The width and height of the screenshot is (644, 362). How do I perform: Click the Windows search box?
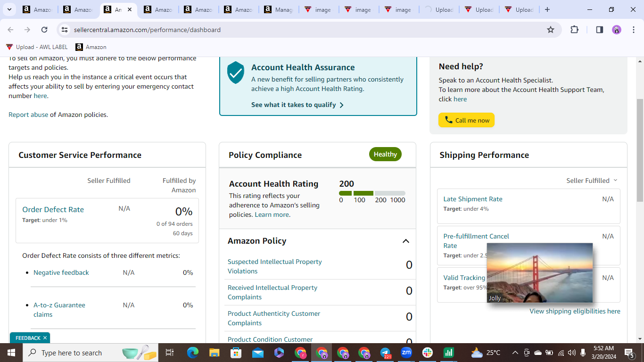coord(91,353)
